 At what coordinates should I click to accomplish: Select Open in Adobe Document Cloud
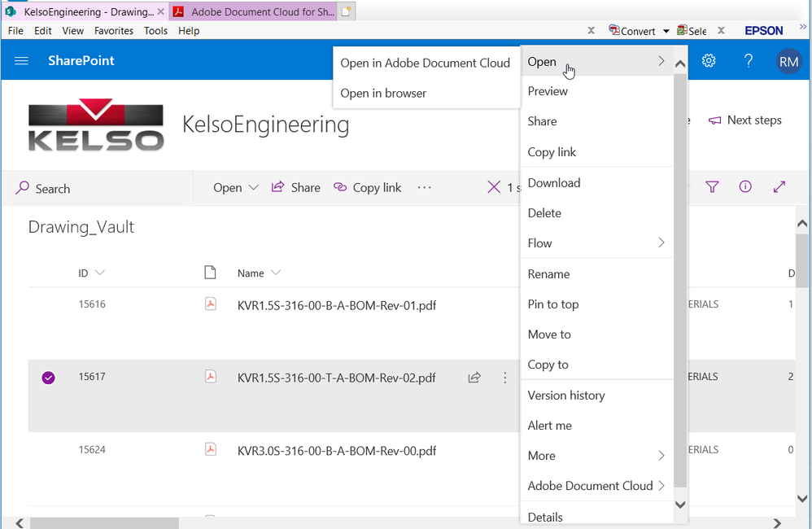tap(425, 63)
